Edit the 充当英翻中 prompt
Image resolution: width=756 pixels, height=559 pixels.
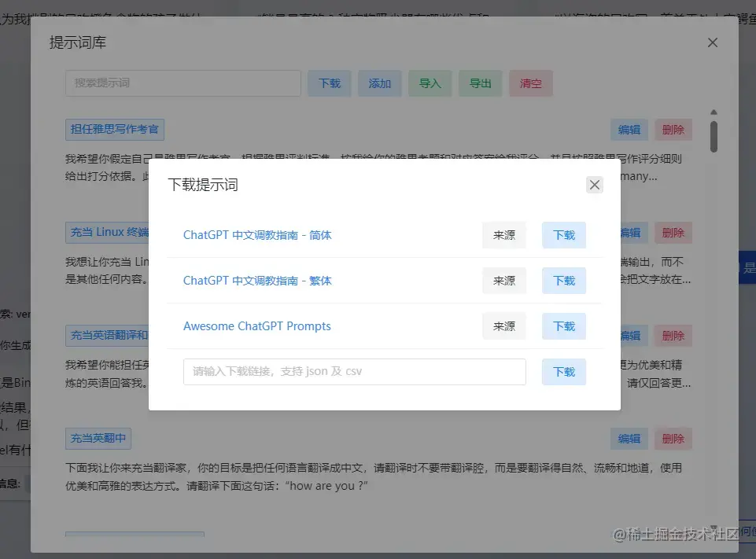point(629,439)
